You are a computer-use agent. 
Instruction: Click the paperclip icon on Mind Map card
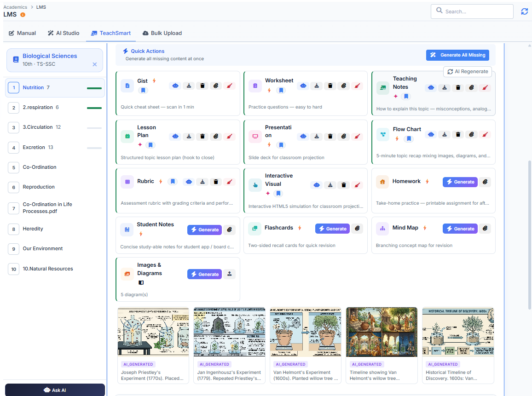(485, 229)
